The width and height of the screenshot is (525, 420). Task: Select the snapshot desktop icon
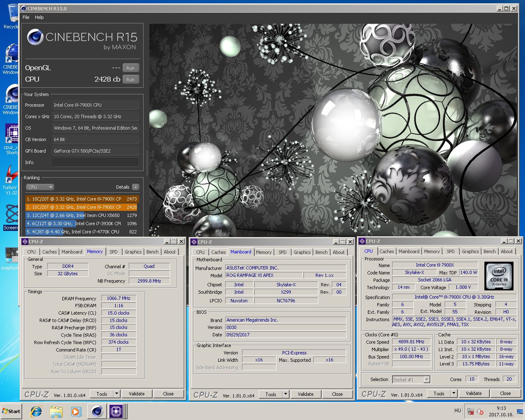point(11,258)
